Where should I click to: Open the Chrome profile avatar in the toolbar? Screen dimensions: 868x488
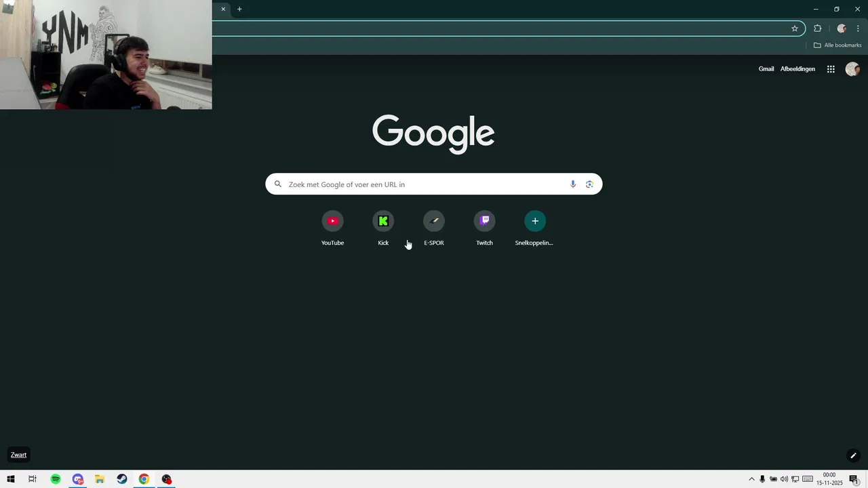842,28
